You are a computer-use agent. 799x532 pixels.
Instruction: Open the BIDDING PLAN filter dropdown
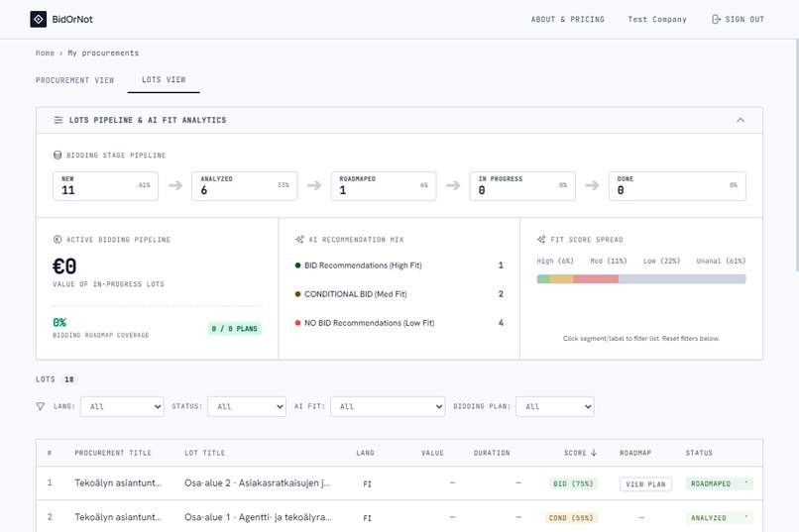coord(555,406)
